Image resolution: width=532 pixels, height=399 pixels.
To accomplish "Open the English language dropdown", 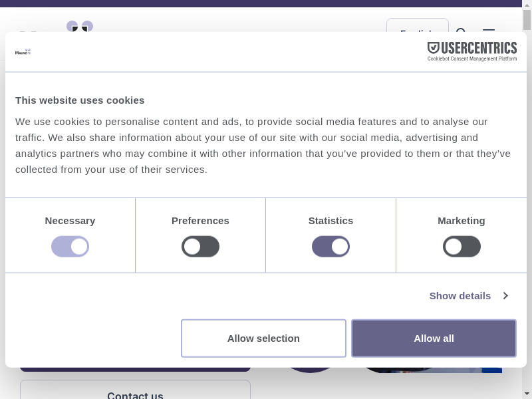I will (x=417, y=27).
